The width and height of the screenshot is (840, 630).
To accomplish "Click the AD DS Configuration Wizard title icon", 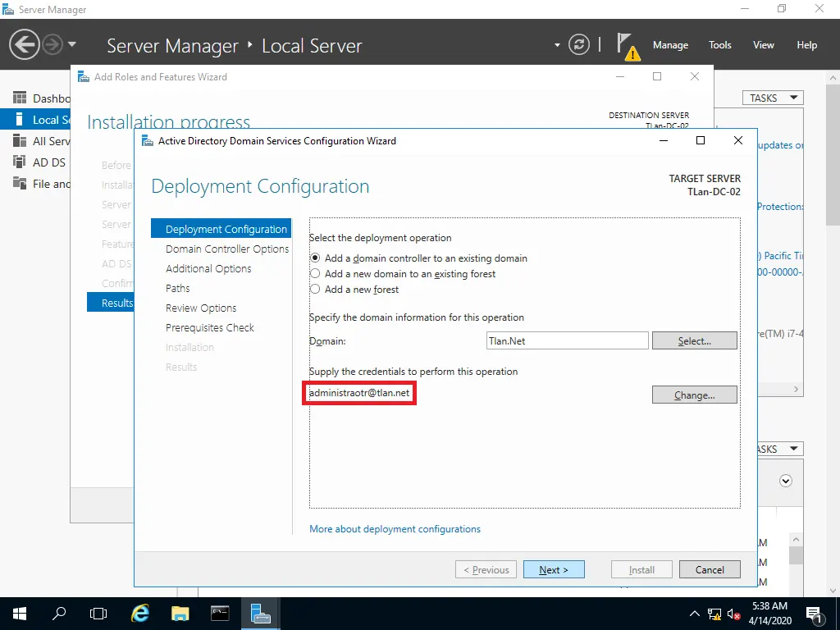I will pyautogui.click(x=147, y=141).
